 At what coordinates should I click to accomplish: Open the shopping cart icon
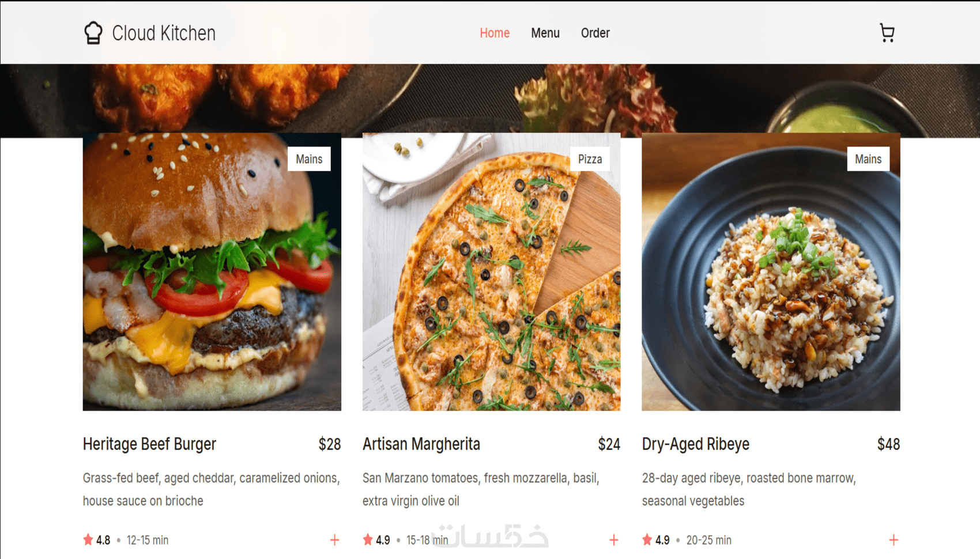887,33
